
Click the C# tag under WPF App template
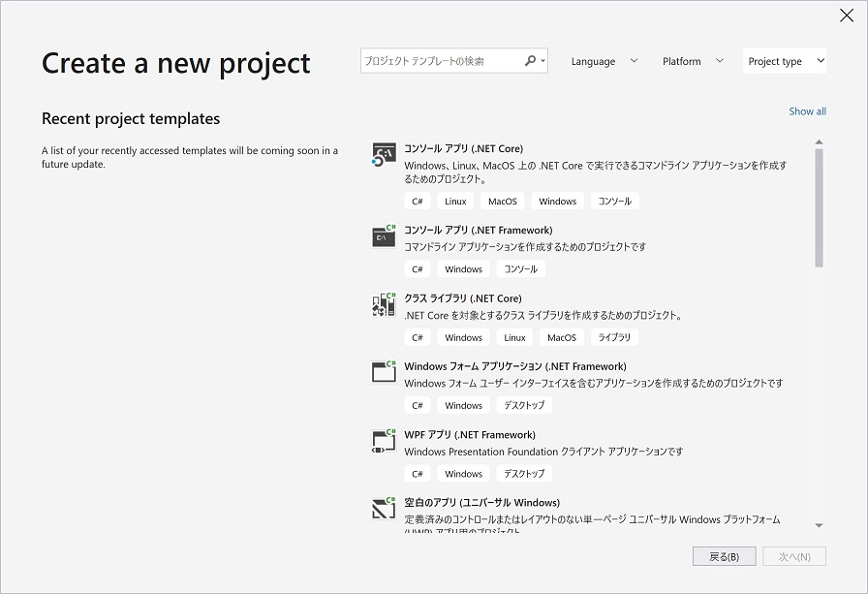pyautogui.click(x=418, y=473)
